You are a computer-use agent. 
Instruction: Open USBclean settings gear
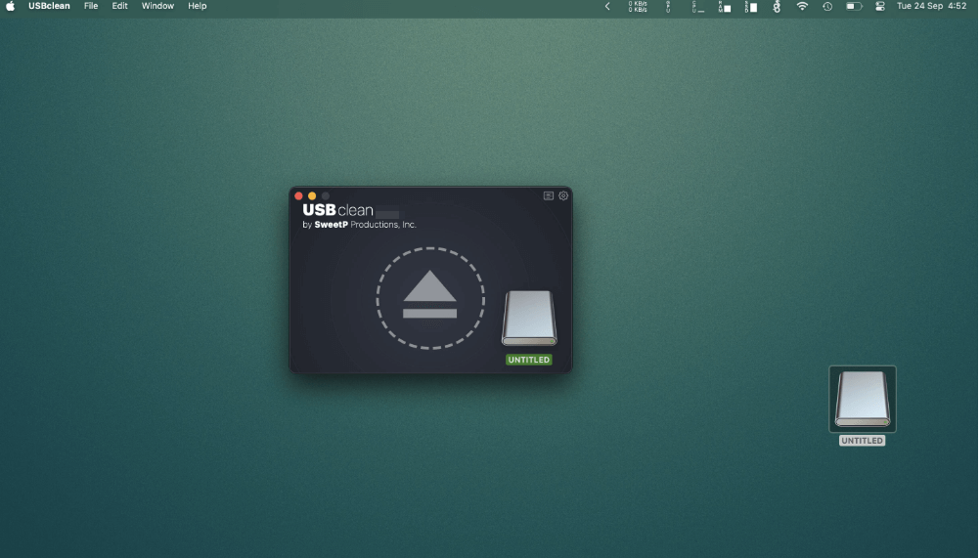563,196
